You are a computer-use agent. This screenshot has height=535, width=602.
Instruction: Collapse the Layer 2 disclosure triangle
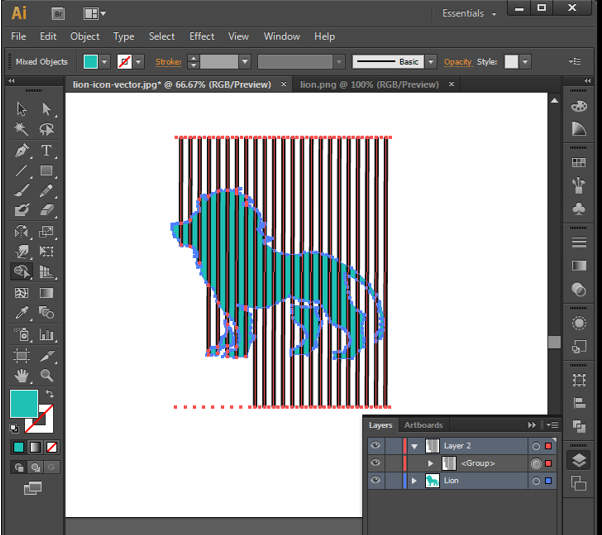[414, 446]
